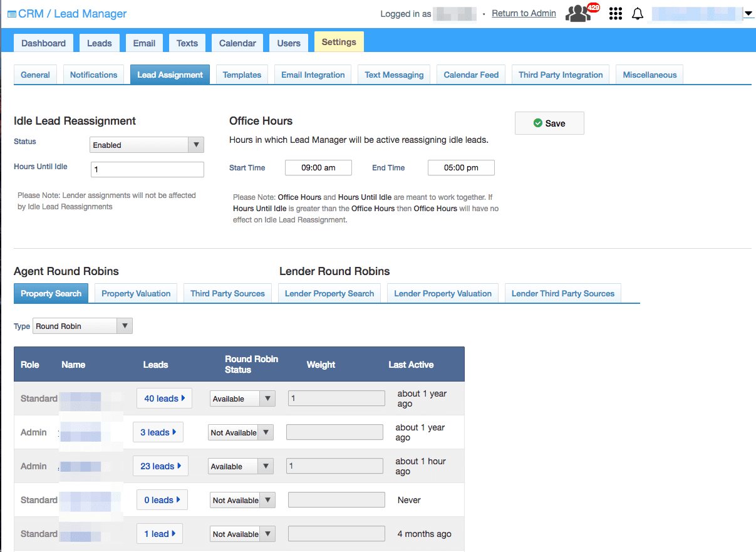This screenshot has width=756, height=552.
Task: Open the first agent's Round Robin Status dropdown
Action: (242, 398)
